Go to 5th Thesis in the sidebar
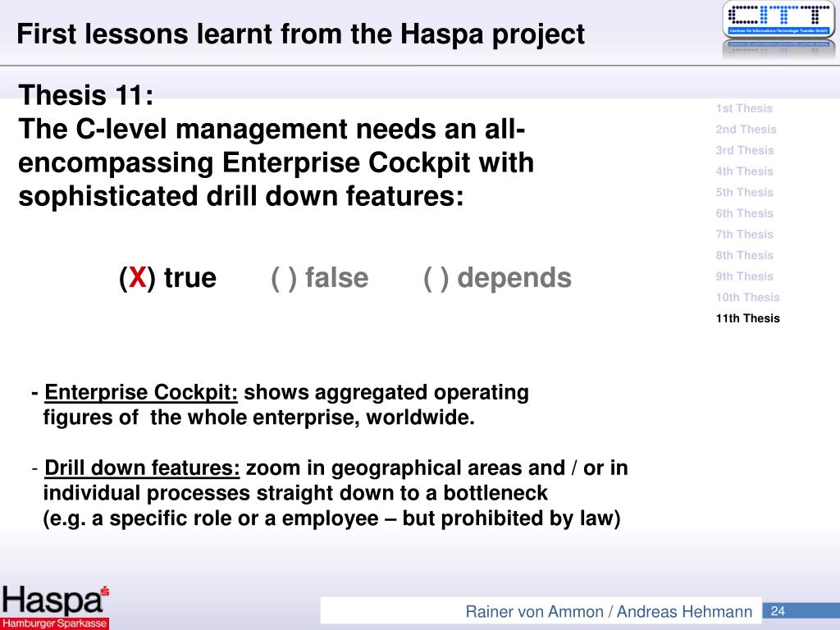The height and width of the screenshot is (630, 840). [744, 192]
